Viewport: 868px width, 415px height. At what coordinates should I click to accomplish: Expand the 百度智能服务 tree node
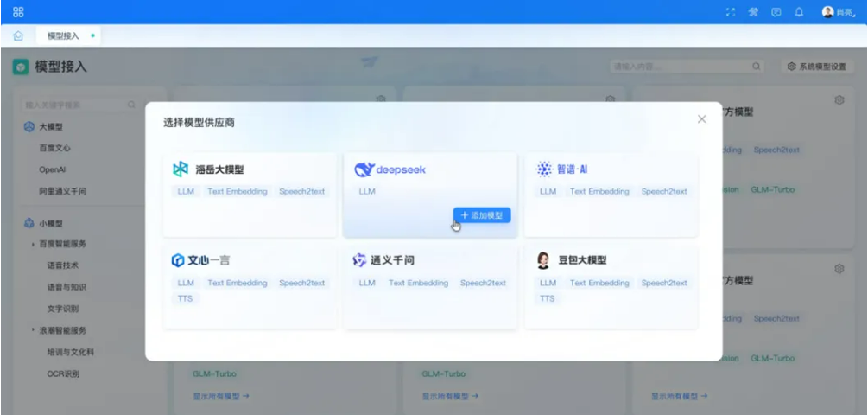click(x=33, y=245)
